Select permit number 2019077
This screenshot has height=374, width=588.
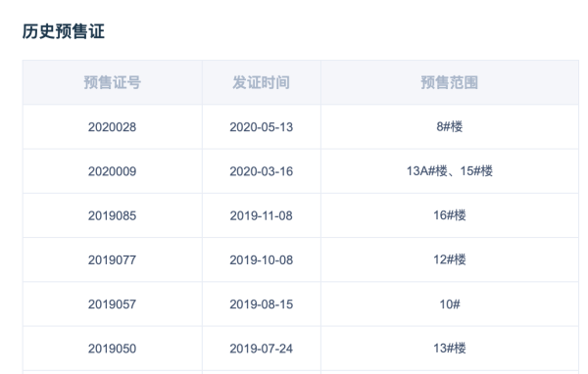(x=112, y=259)
